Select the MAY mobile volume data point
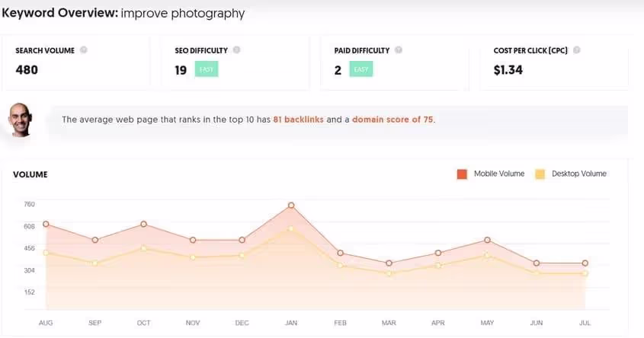The width and height of the screenshot is (644, 338). coord(487,240)
